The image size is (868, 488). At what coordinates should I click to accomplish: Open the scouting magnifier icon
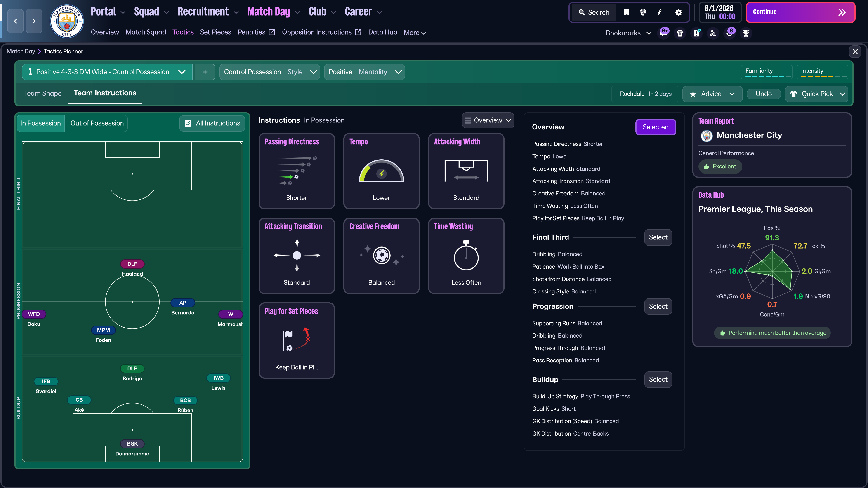(713, 33)
